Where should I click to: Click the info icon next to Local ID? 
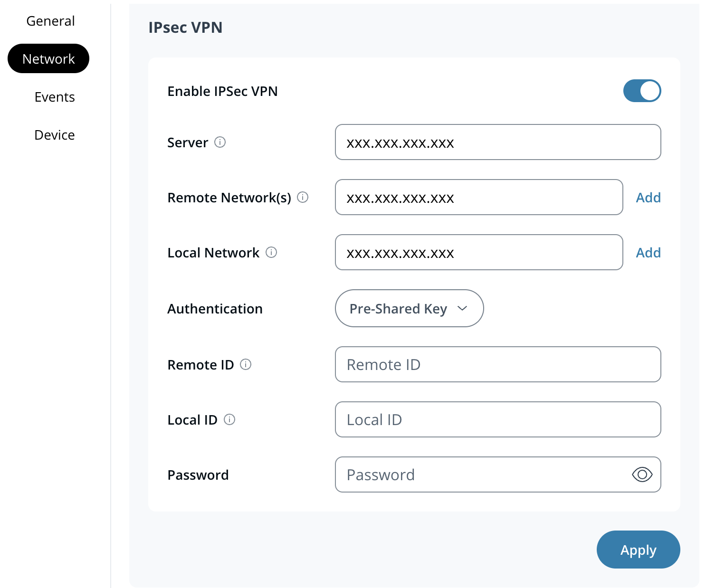tap(229, 419)
